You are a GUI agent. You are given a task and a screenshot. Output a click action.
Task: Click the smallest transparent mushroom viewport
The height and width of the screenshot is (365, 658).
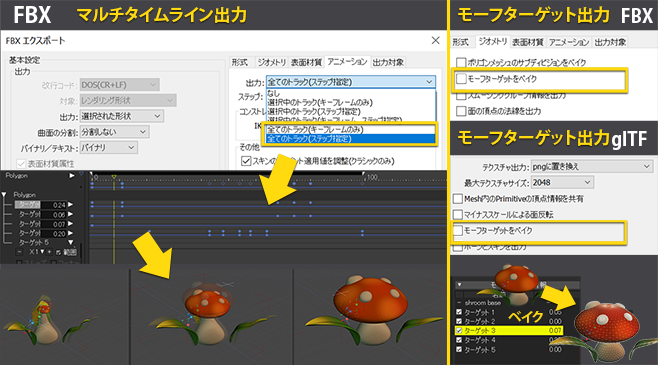(65, 317)
